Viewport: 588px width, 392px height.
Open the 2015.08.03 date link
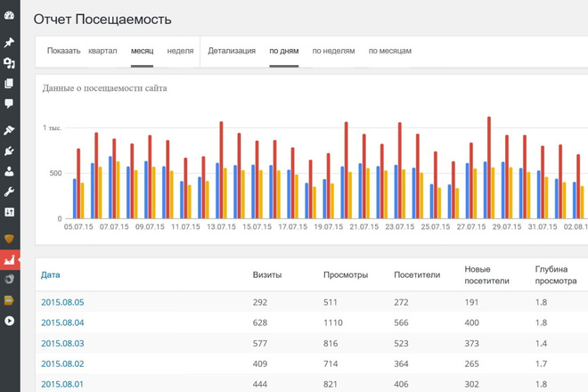click(62, 343)
